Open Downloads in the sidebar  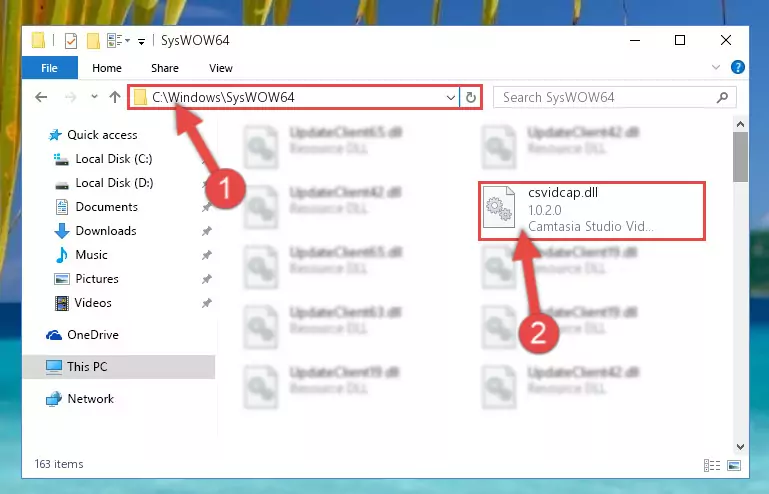(106, 231)
